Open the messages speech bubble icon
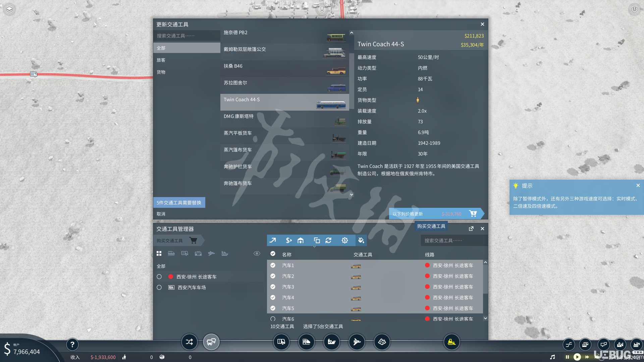The width and height of the screenshot is (644, 362). (x=603, y=344)
